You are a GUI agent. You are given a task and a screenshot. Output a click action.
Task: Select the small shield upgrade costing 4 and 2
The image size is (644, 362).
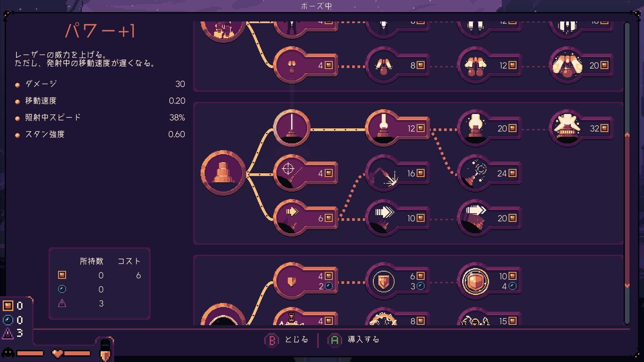[x=305, y=281]
